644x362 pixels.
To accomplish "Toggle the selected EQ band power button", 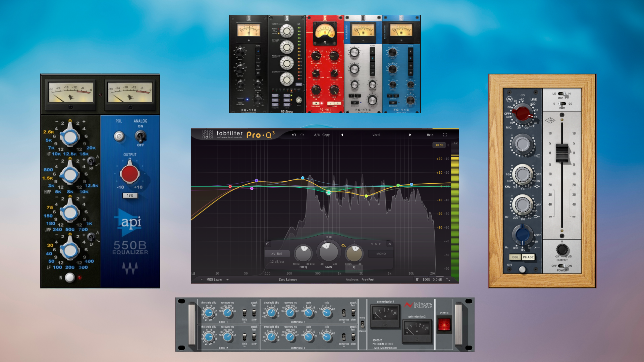I will click(x=268, y=244).
